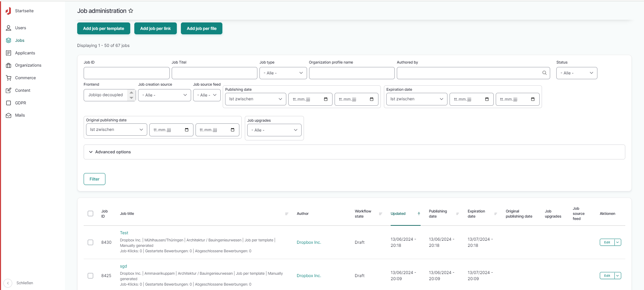The image size is (644, 290).
Task: Click Add job per link button
Action: (x=155, y=29)
